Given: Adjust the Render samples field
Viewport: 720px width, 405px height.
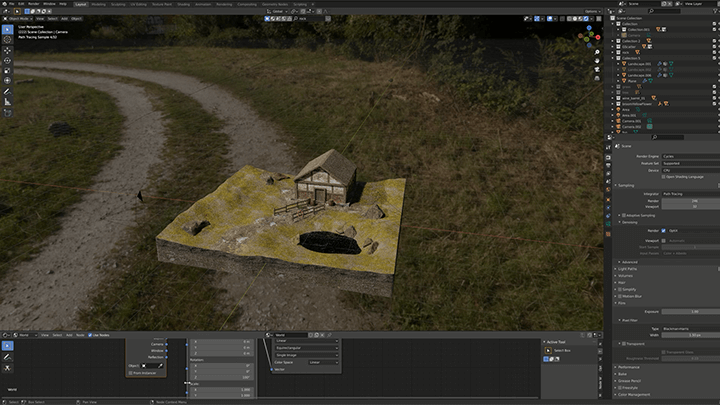Looking at the screenshot, I should pos(691,201).
